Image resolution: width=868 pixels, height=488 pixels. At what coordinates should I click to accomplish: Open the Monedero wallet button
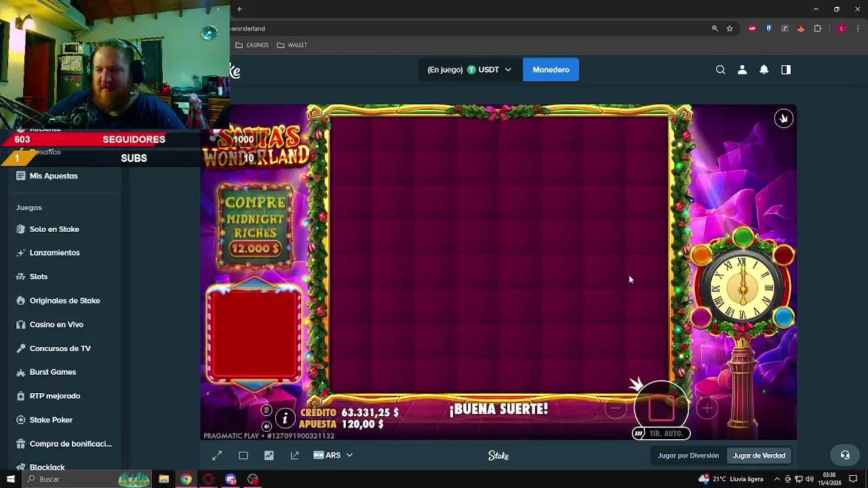(551, 69)
